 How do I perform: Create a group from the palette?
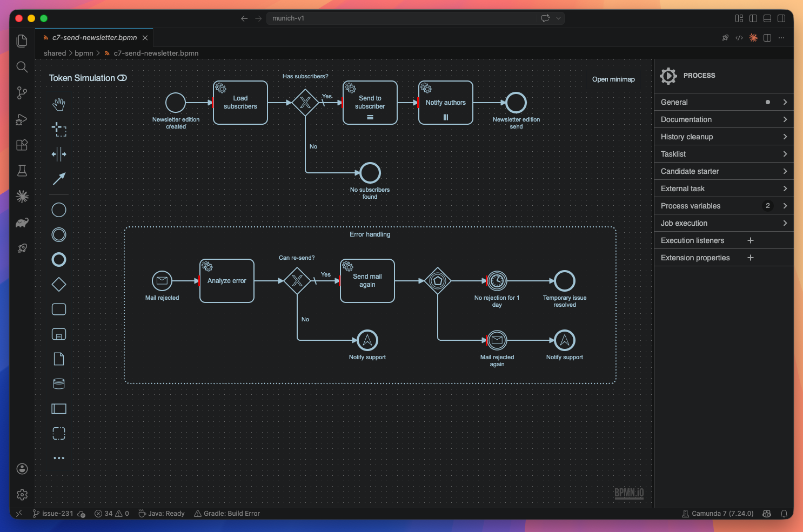59,433
